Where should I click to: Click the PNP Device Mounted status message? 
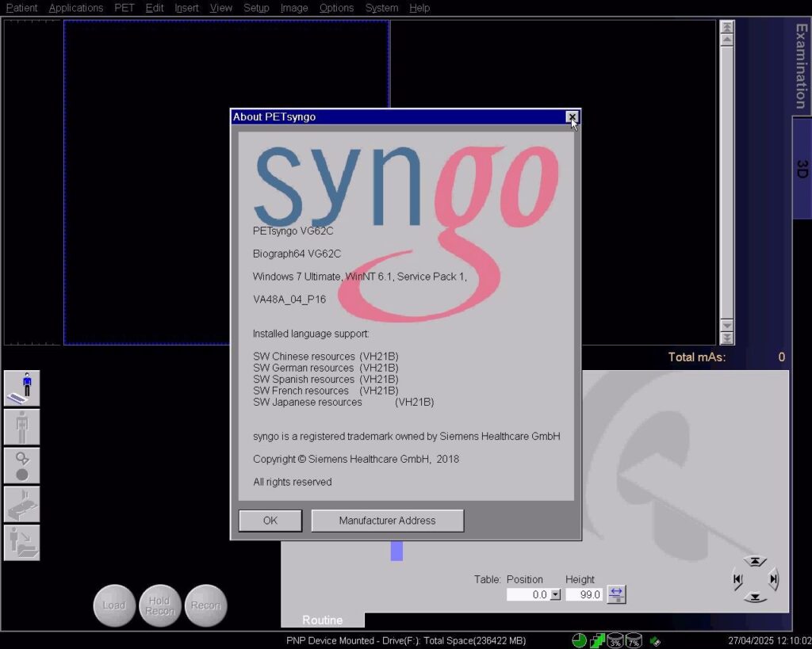pyautogui.click(x=406, y=641)
